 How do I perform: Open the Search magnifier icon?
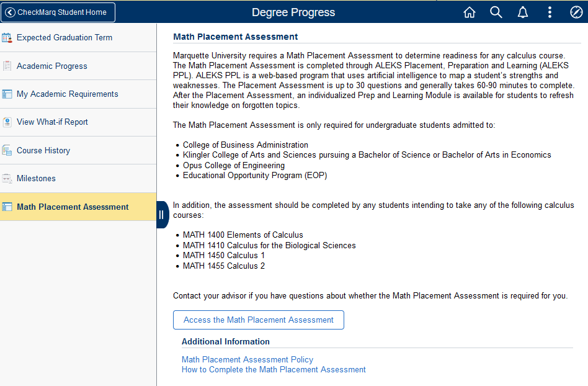click(496, 12)
